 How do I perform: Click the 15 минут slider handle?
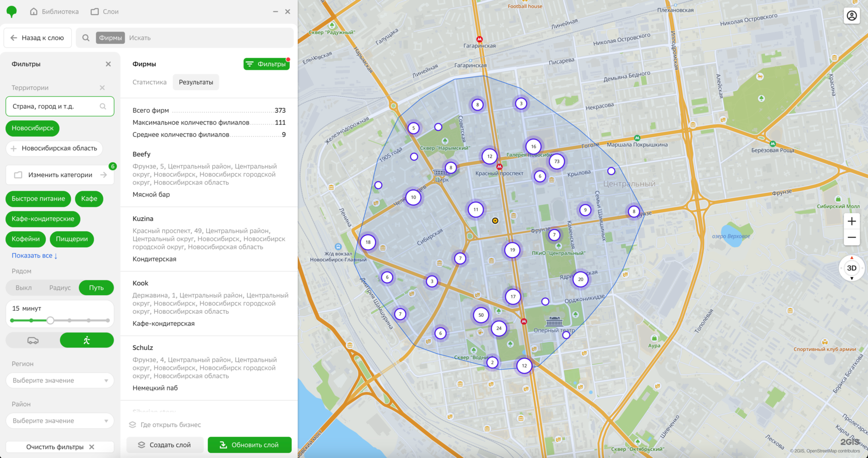click(50, 320)
